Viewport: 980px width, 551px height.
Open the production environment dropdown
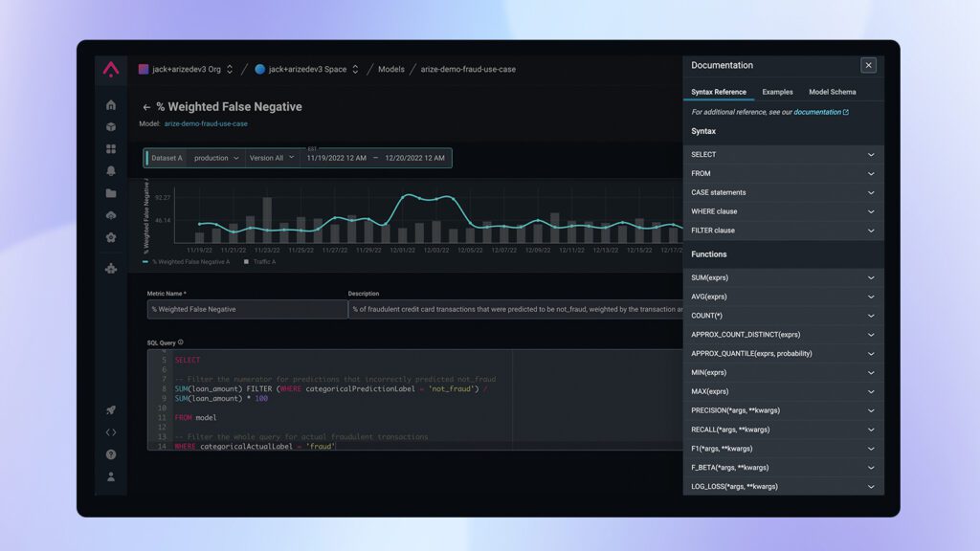pyautogui.click(x=215, y=158)
